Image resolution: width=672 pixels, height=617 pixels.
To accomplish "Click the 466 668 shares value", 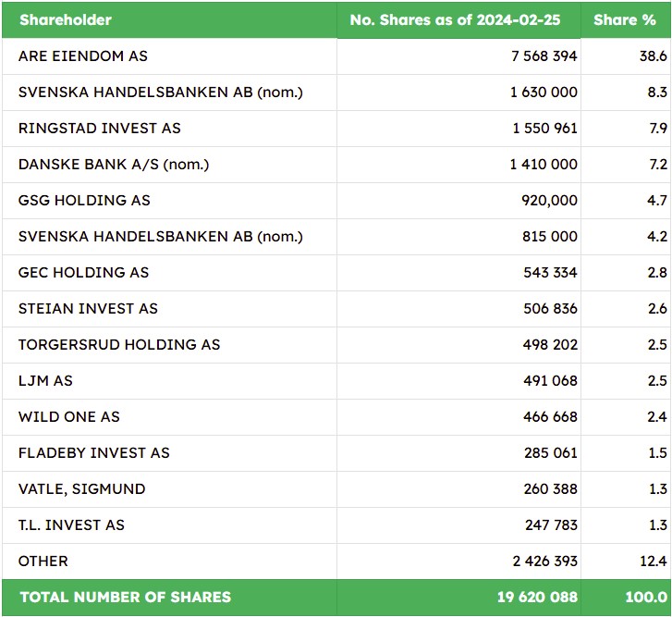I will [550, 416].
